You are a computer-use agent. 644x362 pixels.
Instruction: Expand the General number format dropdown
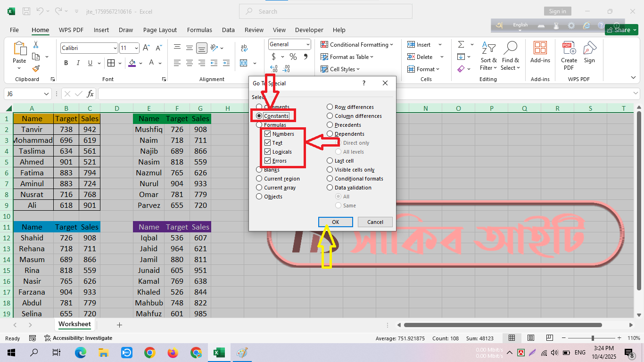tap(308, 44)
